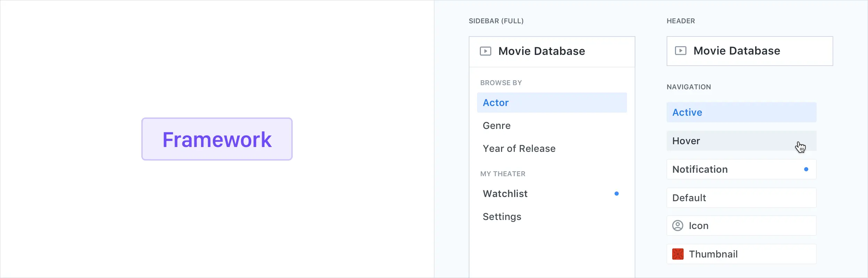Click the header Movie Database play icon
The height and width of the screenshot is (278, 868).
[x=681, y=51]
